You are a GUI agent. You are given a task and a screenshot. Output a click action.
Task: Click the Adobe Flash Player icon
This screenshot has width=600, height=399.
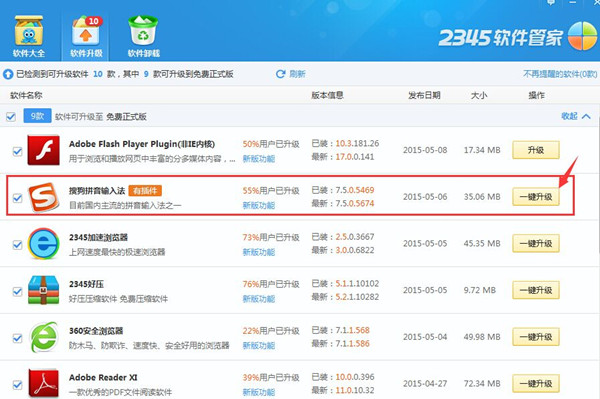[44, 150]
